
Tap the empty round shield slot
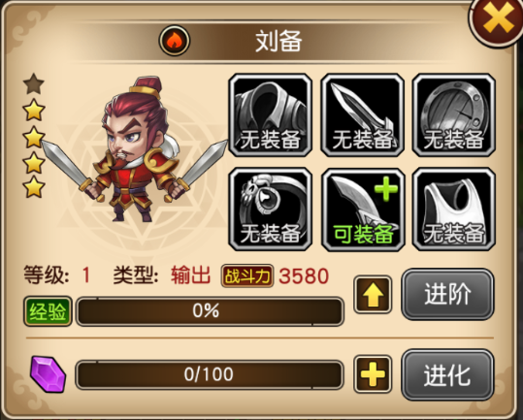(454, 115)
